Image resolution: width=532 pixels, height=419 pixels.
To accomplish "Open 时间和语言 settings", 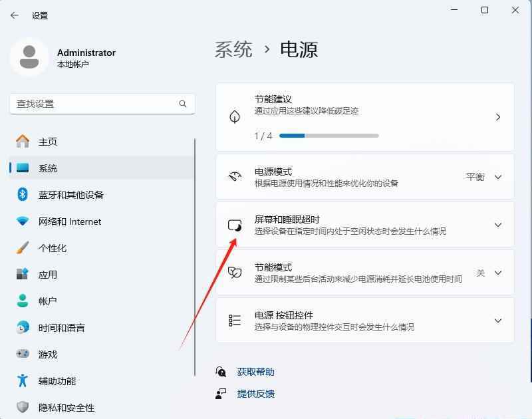I will 102,328.
